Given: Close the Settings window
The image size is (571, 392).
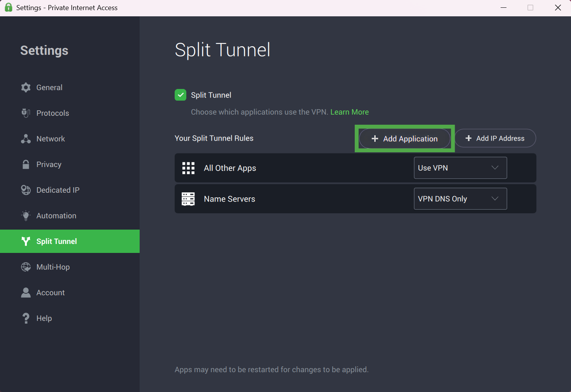Looking at the screenshot, I should click(x=558, y=8).
